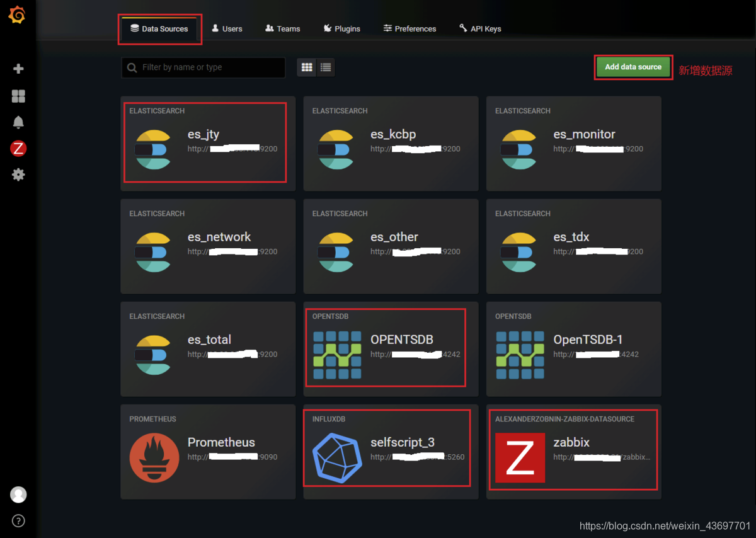Image resolution: width=756 pixels, height=538 pixels.
Task: Click the zabbix red Z logo
Action: (520, 458)
